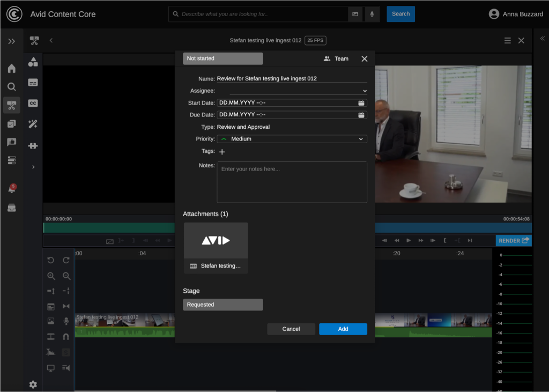Close the review task dialog
The width and height of the screenshot is (549, 392).
(365, 59)
